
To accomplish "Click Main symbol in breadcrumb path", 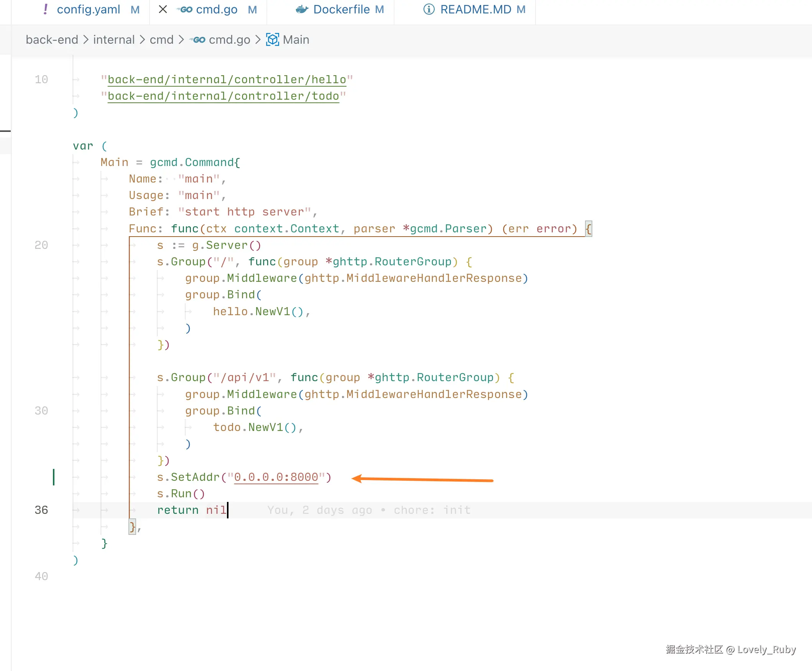I will click(x=296, y=39).
